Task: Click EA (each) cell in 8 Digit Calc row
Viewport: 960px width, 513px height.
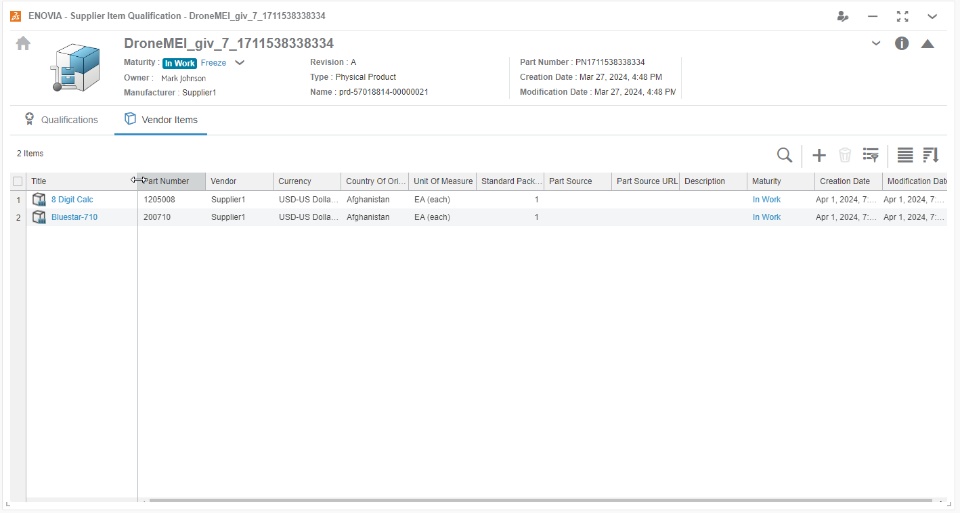Action: click(442, 200)
